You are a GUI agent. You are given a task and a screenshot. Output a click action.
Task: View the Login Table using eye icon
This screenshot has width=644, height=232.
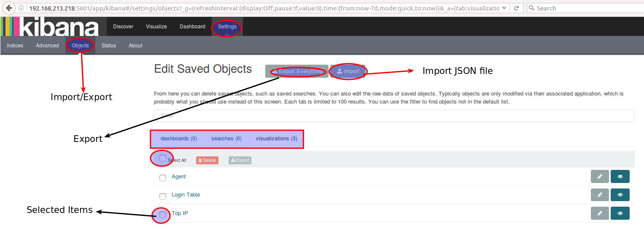(x=620, y=195)
